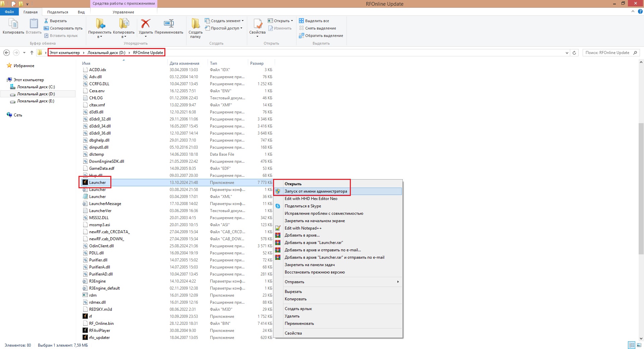
Task: Open the Move to folder menu
Action: click(100, 28)
